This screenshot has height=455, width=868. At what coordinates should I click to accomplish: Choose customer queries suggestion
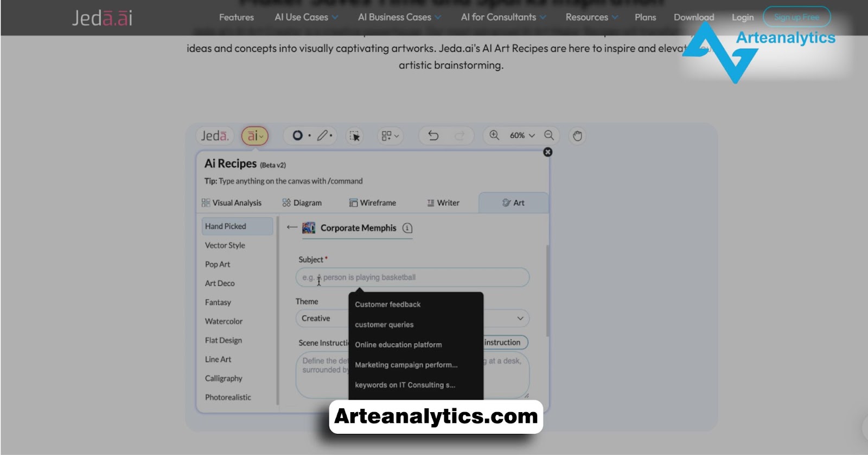tap(384, 324)
